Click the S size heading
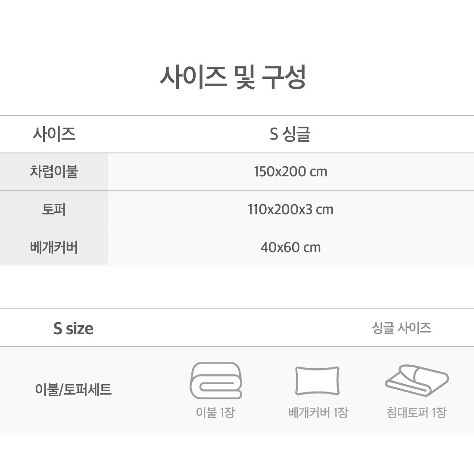Screen dimensions: 474x476 point(73,328)
